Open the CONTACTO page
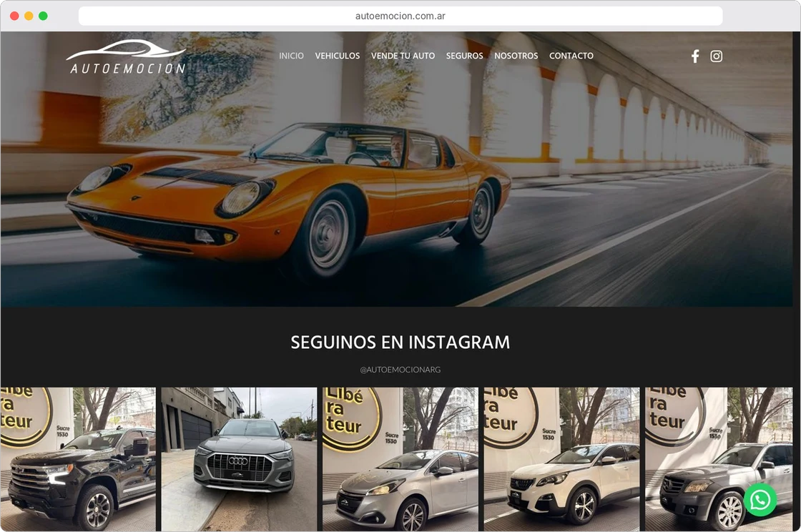The height and width of the screenshot is (532, 801). [x=571, y=56]
